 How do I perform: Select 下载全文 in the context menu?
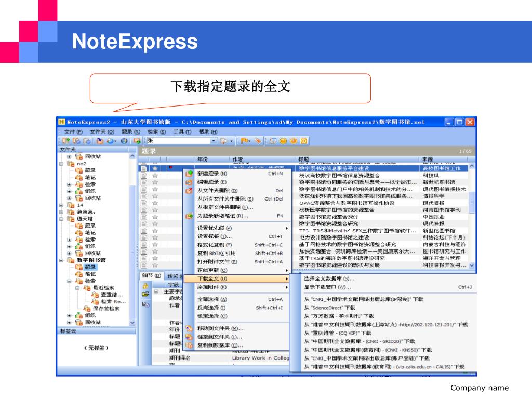237,278
